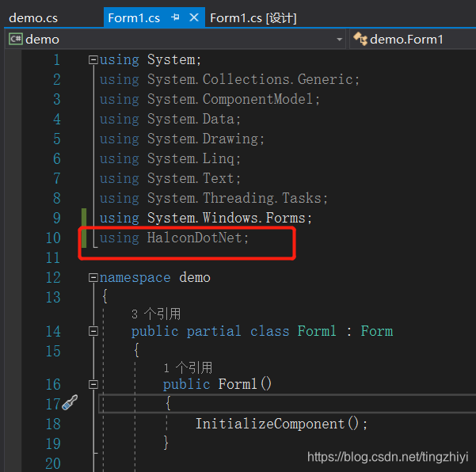The image size is (476, 472).
Task: Open the demo.Form1 class dropdown
Action: click(413, 39)
